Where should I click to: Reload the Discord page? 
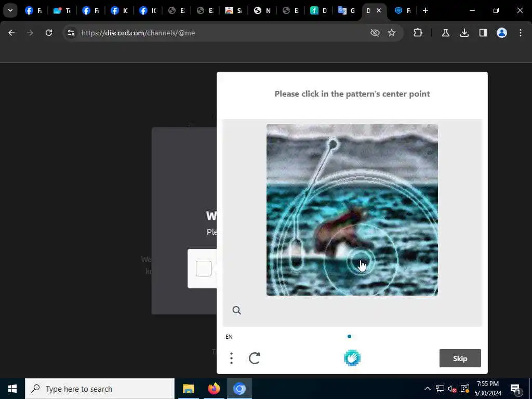[x=49, y=33]
